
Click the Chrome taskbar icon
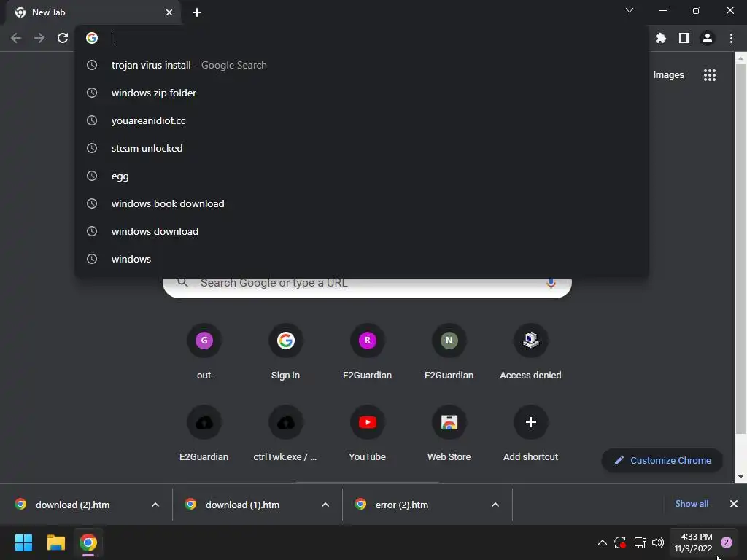pyautogui.click(x=88, y=542)
